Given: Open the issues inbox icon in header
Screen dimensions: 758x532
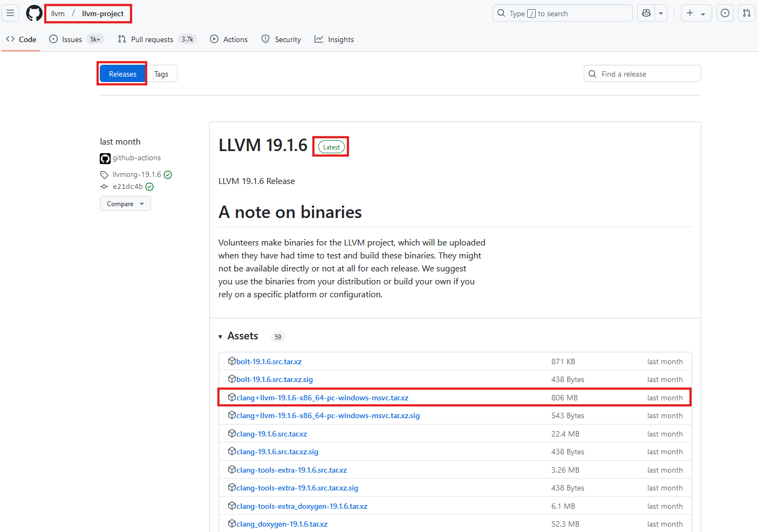Looking at the screenshot, I should [x=725, y=13].
